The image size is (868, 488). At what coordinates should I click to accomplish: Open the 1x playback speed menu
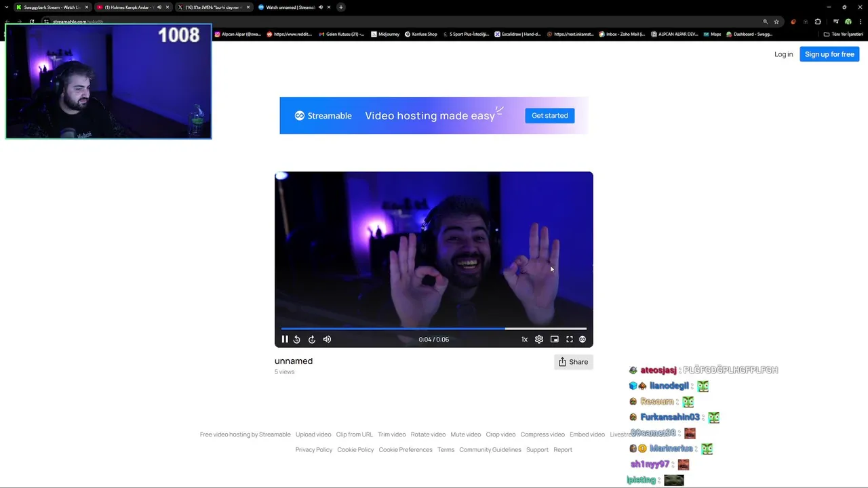click(524, 340)
